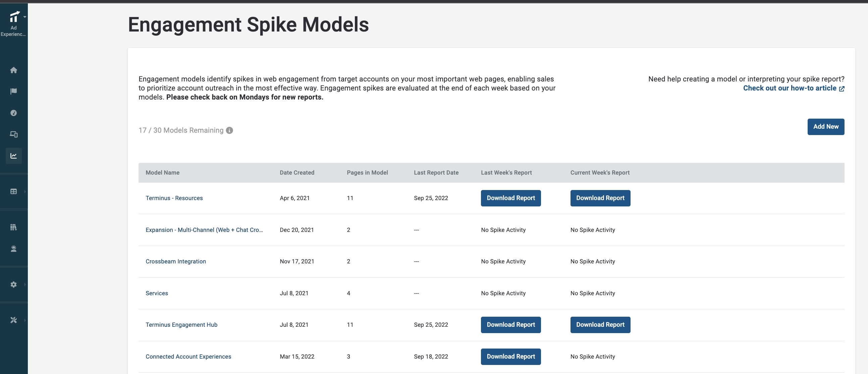Open the Terminus Engagement Hub model
Image resolution: width=868 pixels, height=374 pixels.
point(181,325)
